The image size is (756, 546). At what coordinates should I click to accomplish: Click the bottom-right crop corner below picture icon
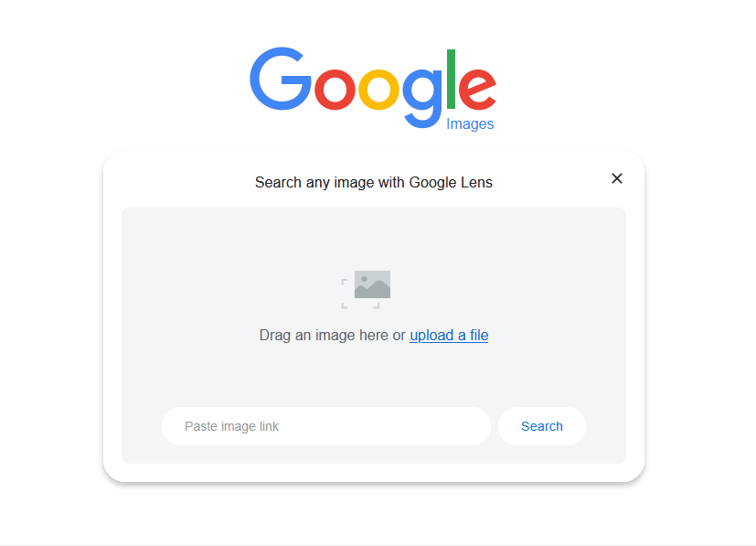pos(377,305)
